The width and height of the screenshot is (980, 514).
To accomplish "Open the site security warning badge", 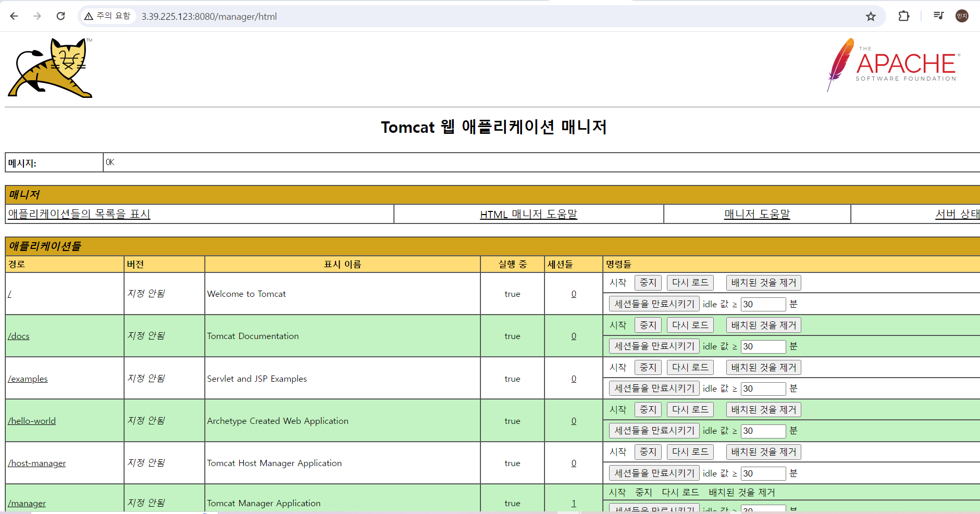I will (x=108, y=16).
